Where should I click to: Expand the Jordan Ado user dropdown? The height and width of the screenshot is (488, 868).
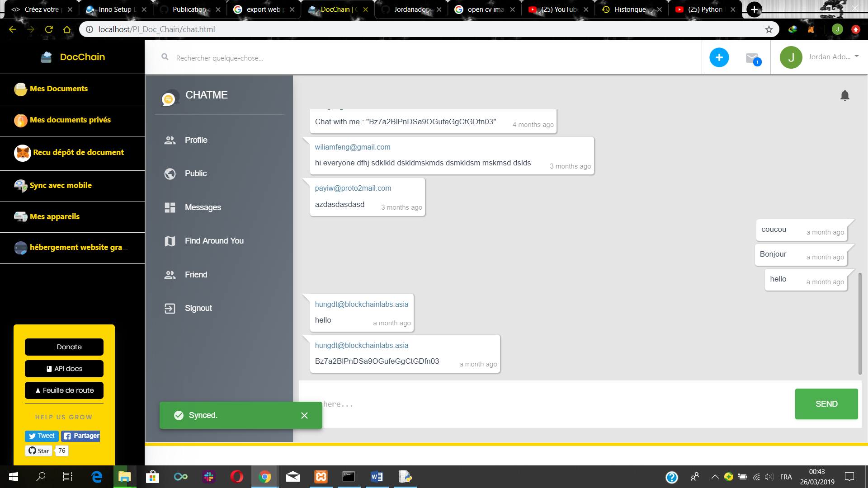856,56
